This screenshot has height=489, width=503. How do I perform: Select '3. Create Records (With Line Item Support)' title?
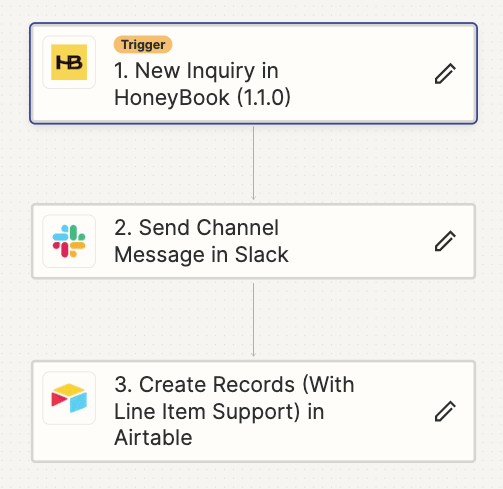coord(234,411)
